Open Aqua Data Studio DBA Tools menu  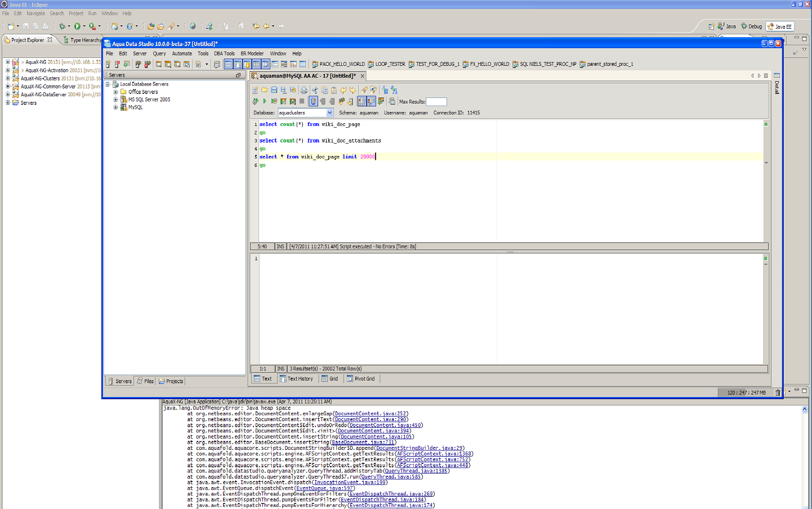[224, 53]
